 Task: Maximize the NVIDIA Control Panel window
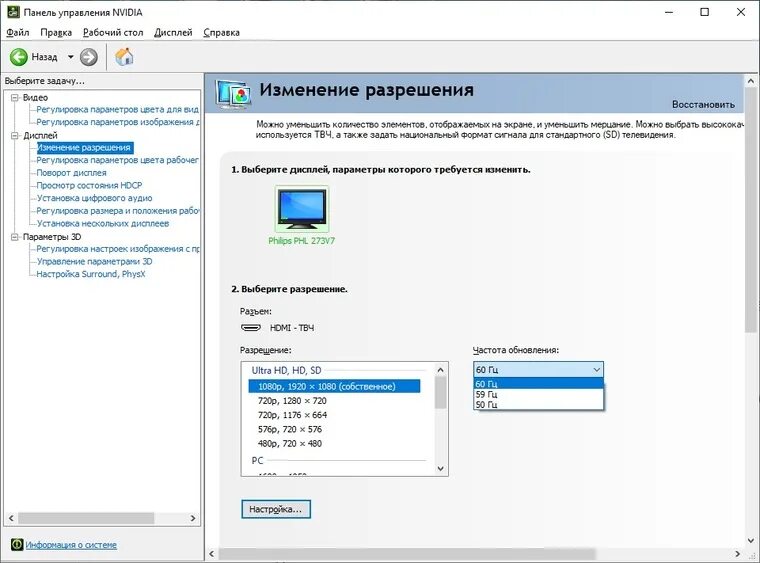[x=705, y=12]
